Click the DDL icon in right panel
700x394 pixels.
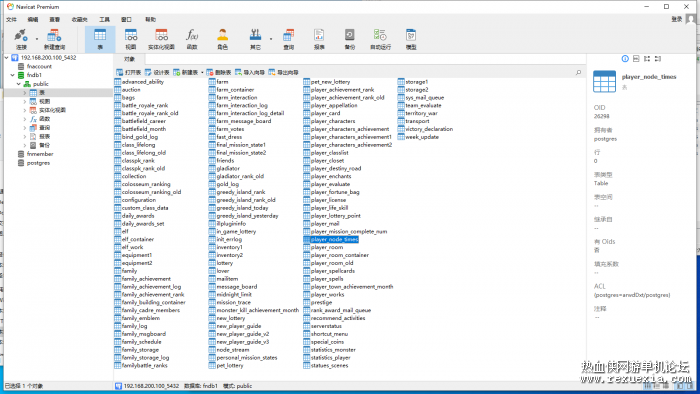pos(636,59)
